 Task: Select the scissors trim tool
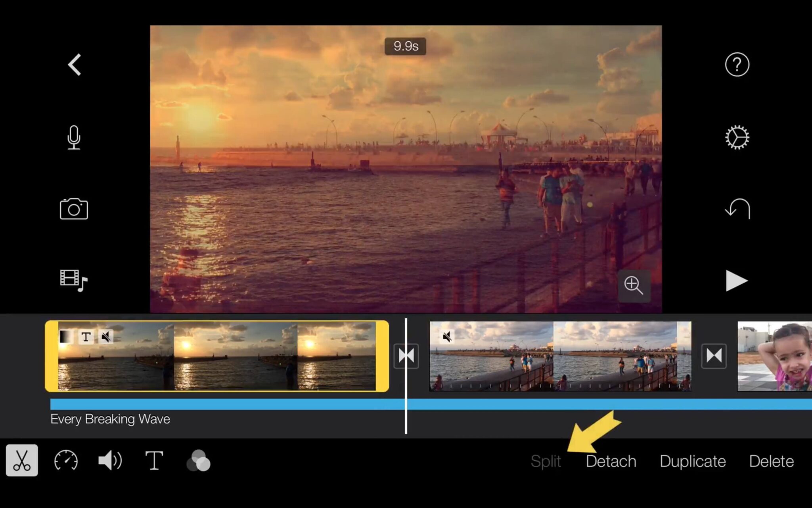(x=22, y=461)
